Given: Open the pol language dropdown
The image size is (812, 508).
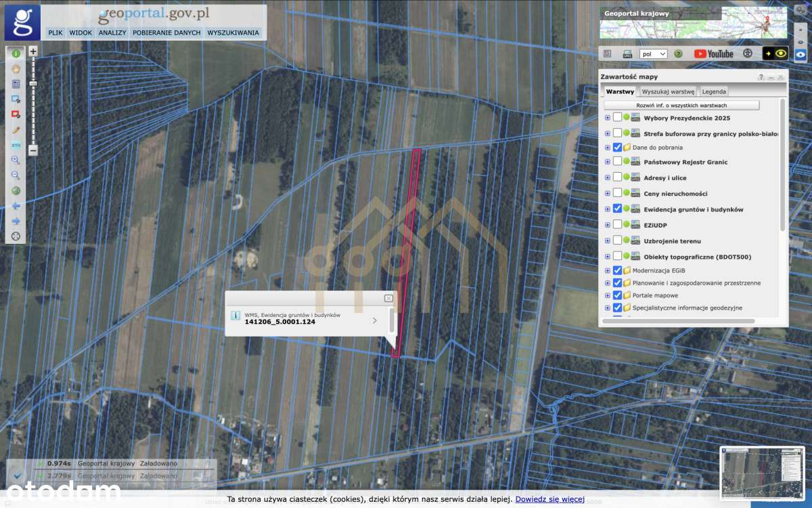Looking at the screenshot, I should (654, 54).
